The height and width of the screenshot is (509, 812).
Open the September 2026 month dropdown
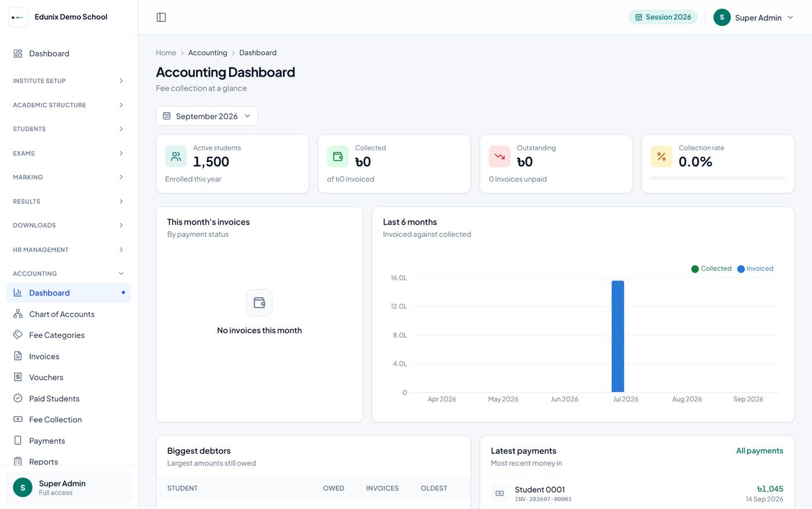point(207,116)
